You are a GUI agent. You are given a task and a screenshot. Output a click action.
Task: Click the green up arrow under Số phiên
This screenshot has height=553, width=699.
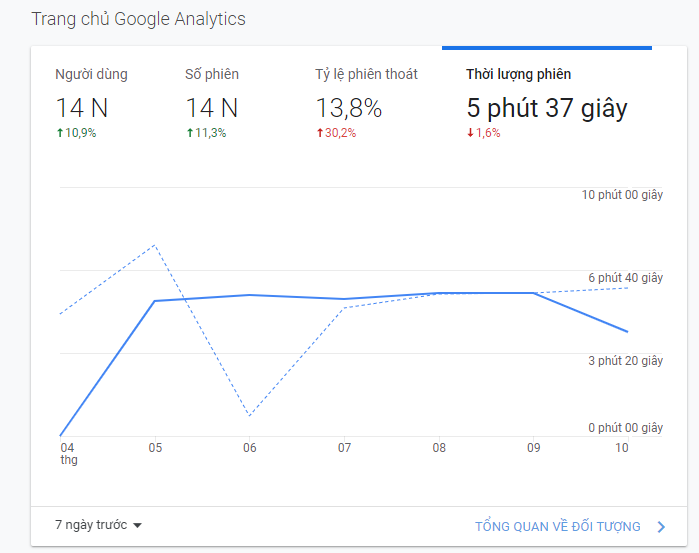click(190, 133)
